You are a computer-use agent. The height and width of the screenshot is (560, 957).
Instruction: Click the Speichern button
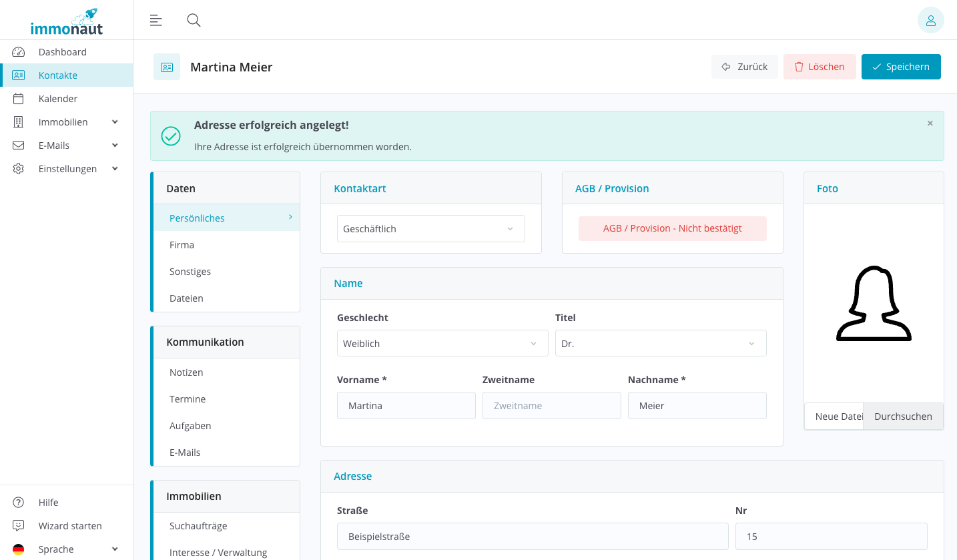click(900, 67)
